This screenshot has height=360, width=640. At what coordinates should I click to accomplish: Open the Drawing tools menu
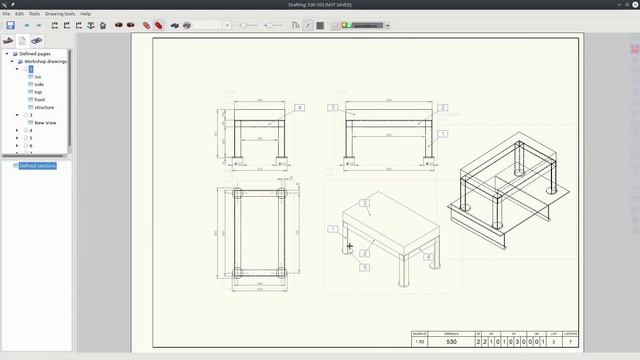(60, 13)
